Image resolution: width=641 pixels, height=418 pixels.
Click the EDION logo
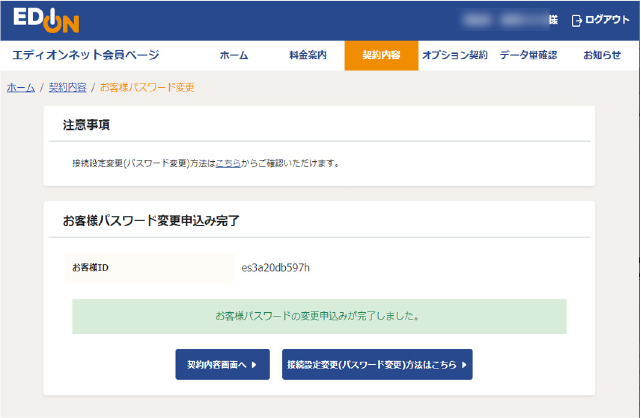point(46,20)
